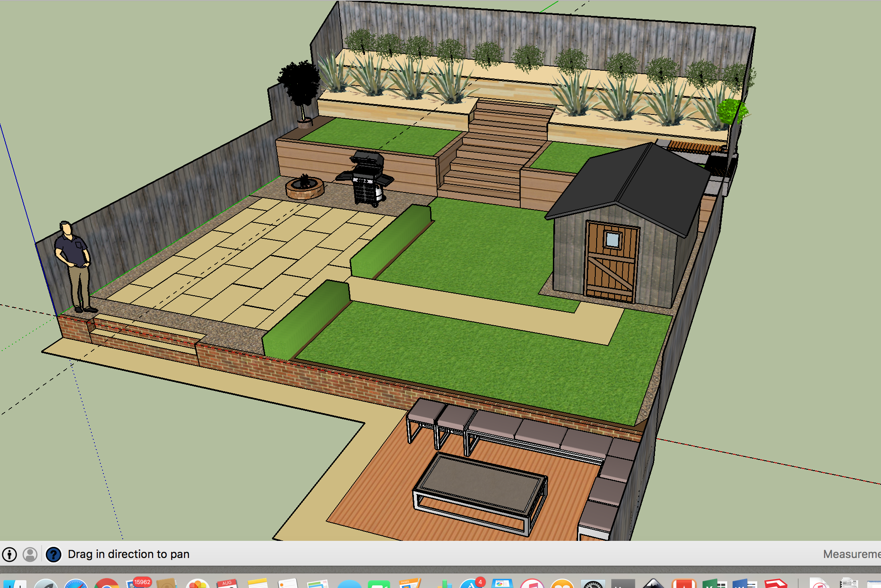Click the user sign-in profile icon
The image size is (881, 588).
(x=30, y=554)
